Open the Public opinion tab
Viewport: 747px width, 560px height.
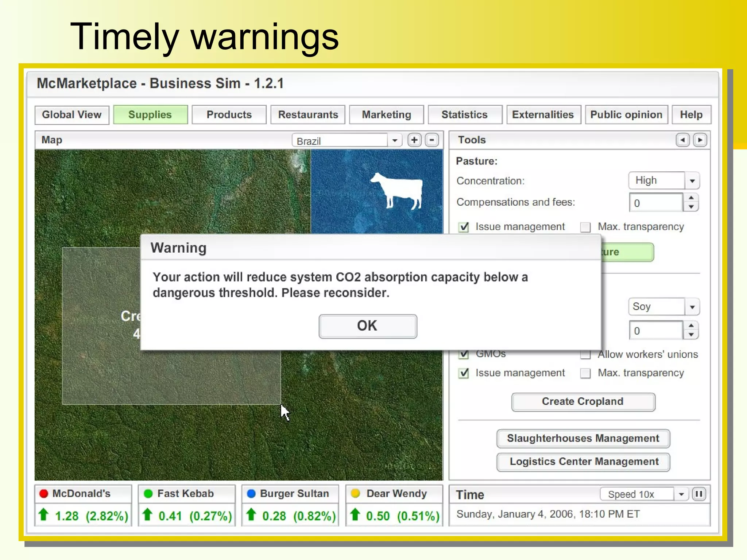point(626,115)
